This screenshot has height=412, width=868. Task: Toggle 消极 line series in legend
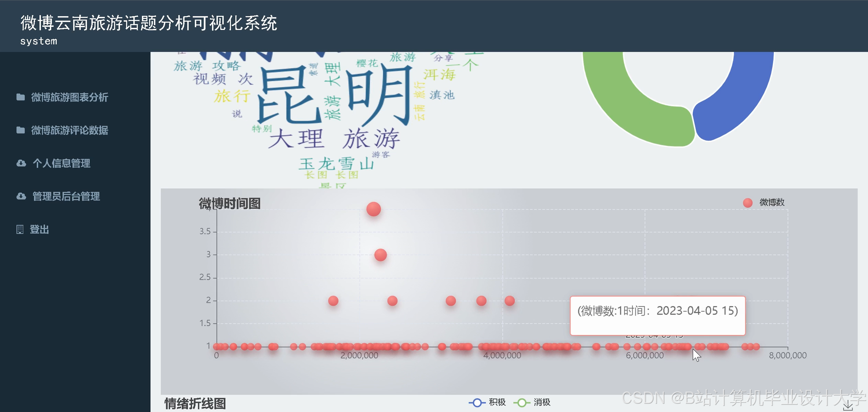(x=542, y=402)
